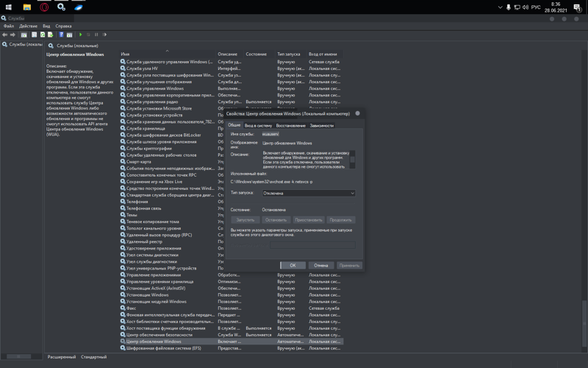Open File Explorer from the taskbar
The width and height of the screenshot is (588, 368).
tap(27, 7)
